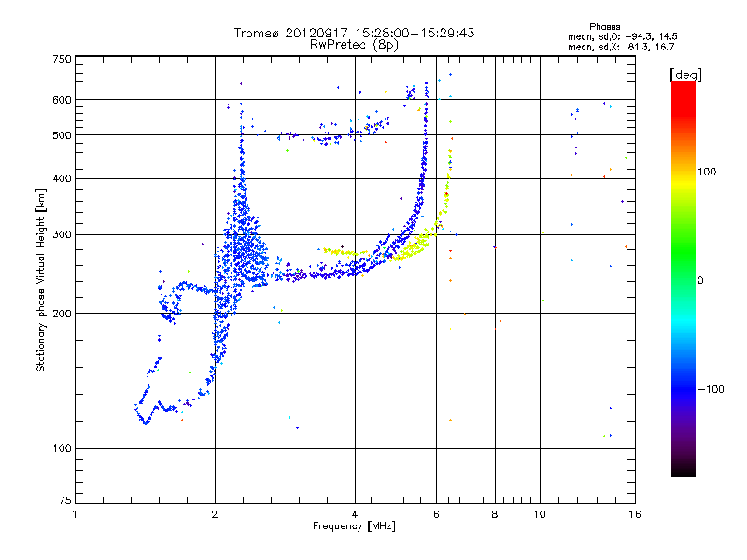The width and height of the screenshot is (747, 560).
Task: Click the x-axis tick label "16"
Action: (635, 514)
